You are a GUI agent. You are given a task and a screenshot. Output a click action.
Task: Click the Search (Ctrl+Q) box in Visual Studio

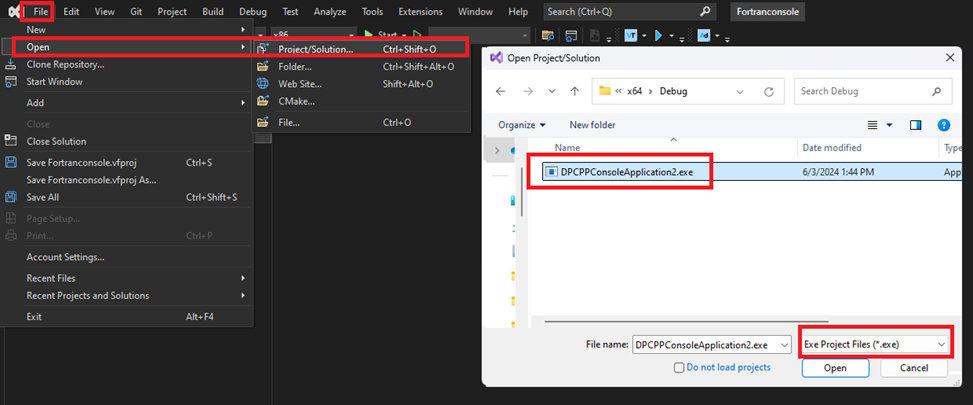click(x=629, y=11)
